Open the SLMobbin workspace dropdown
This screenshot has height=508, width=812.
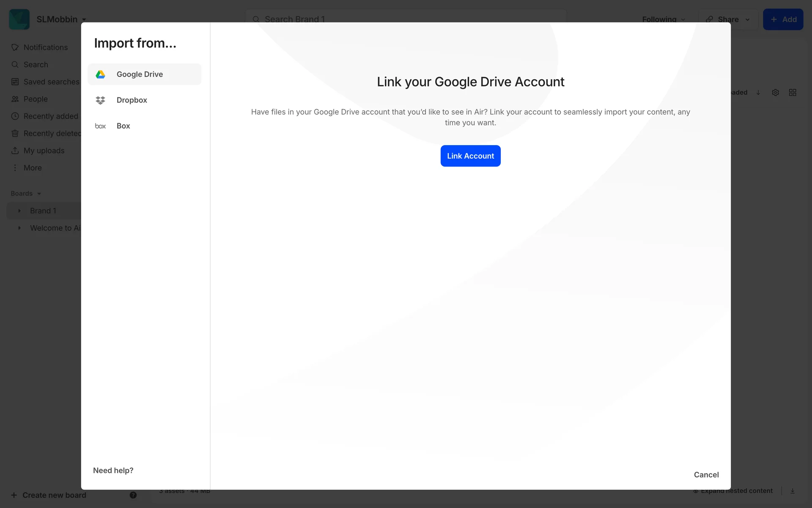[x=61, y=19]
